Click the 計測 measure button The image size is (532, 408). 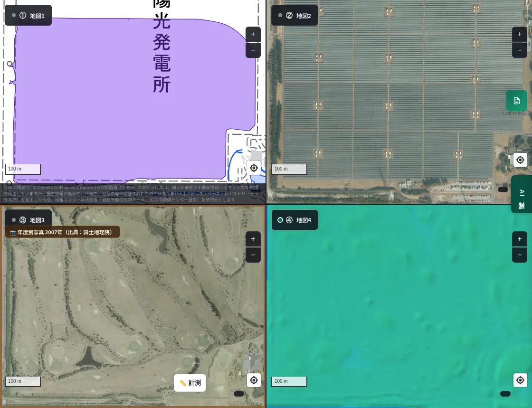tap(190, 383)
